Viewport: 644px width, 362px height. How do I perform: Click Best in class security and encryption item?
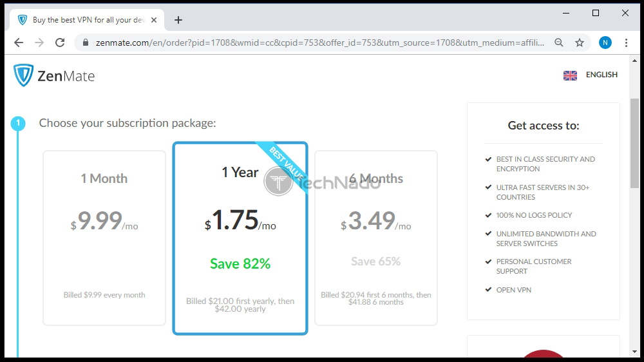[545, 164]
